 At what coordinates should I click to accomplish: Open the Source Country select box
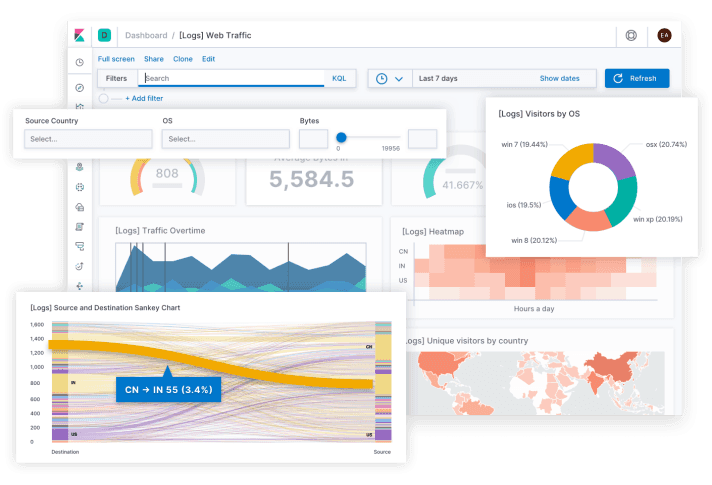pyautogui.click(x=88, y=139)
